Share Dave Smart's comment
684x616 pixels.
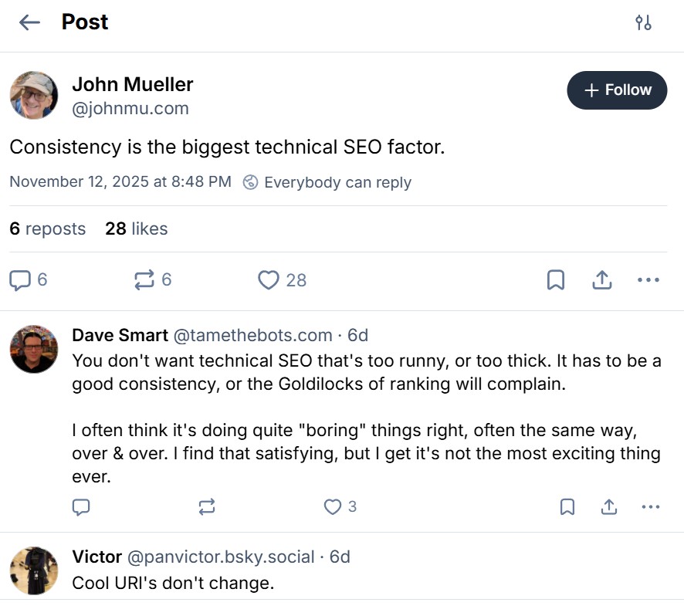tap(609, 507)
